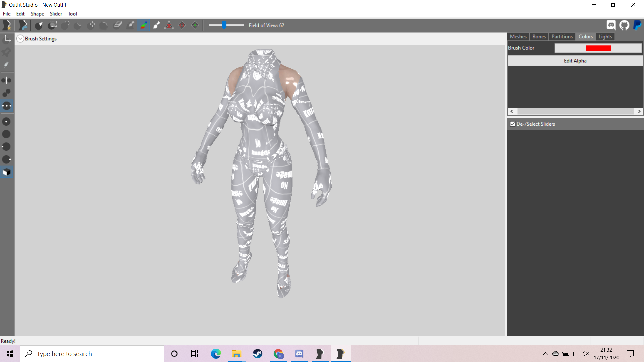Open the Shape menu
644x362 pixels.
tap(37, 14)
